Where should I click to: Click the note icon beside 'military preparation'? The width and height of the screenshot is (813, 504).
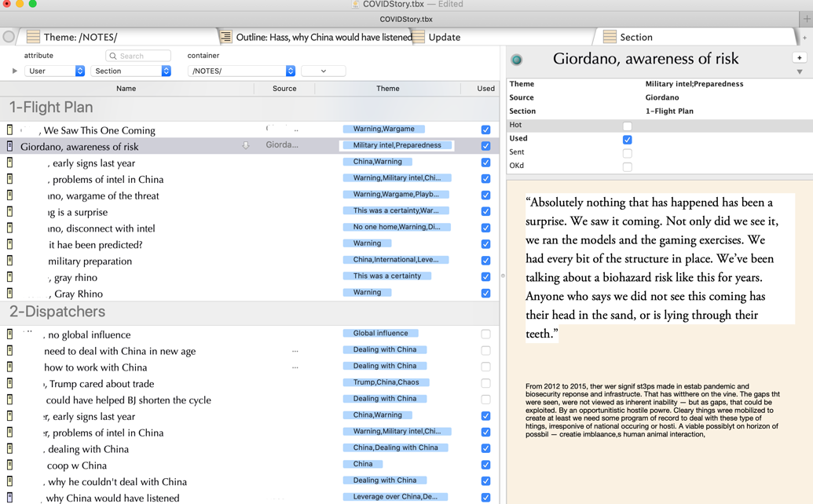coord(9,261)
